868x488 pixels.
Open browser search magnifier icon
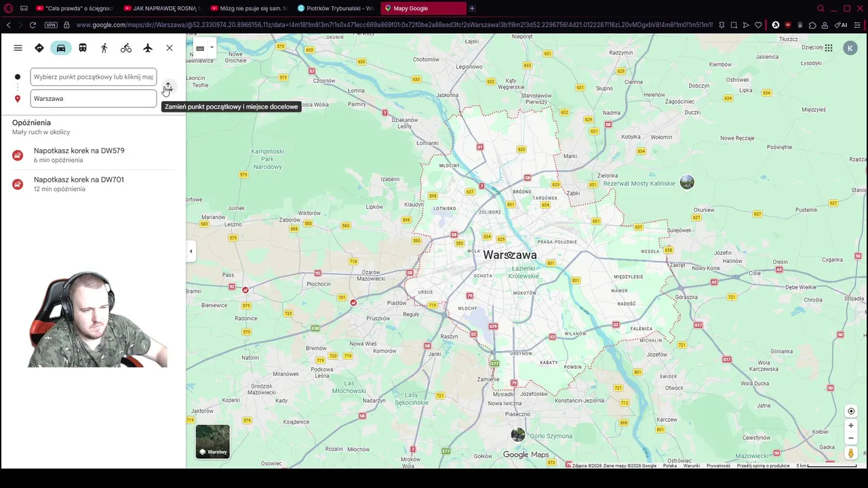[x=821, y=8]
